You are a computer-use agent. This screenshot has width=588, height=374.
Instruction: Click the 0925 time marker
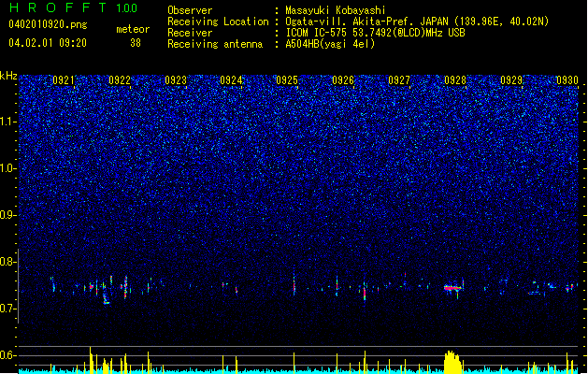click(287, 80)
